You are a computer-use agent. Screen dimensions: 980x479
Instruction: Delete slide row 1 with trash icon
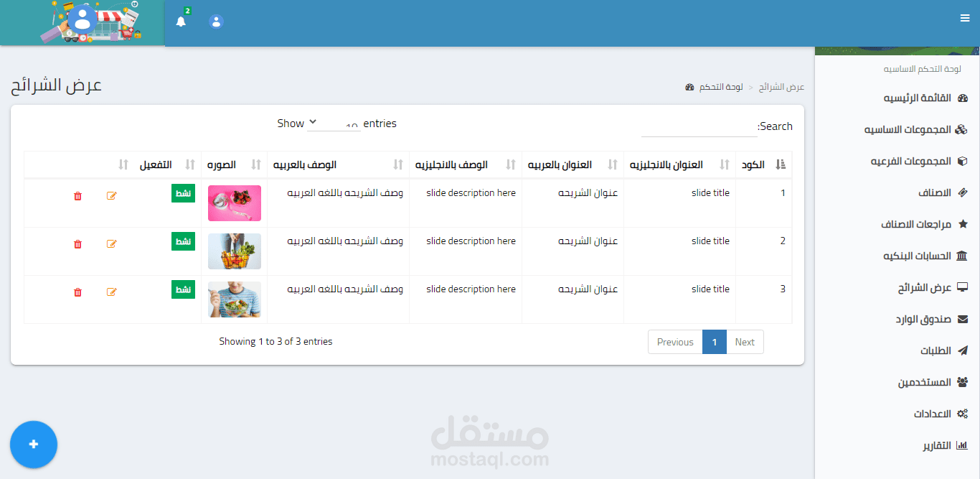pyautogui.click(x=78, y=195)
